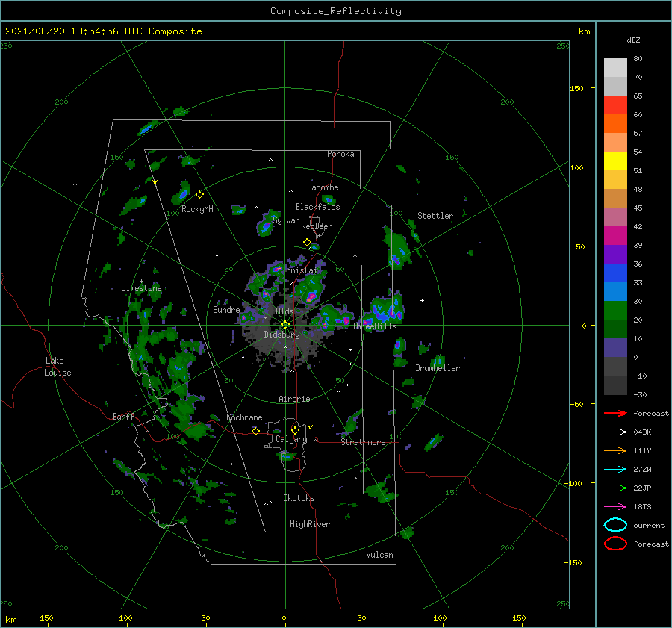Click the green 30 dBZ color swatch
672x628 pixels.
[x=615, y=311]
